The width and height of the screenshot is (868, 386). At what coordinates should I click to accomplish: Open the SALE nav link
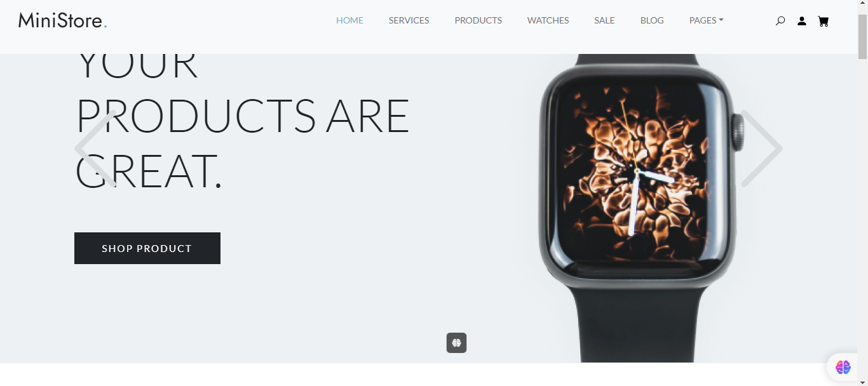[604, 20]
